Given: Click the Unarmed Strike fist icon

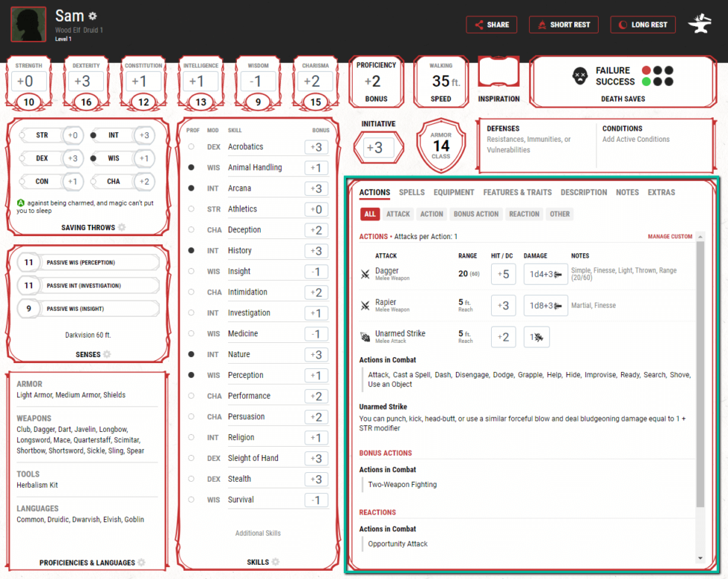Looking at the screenshot, I should 365,337.
